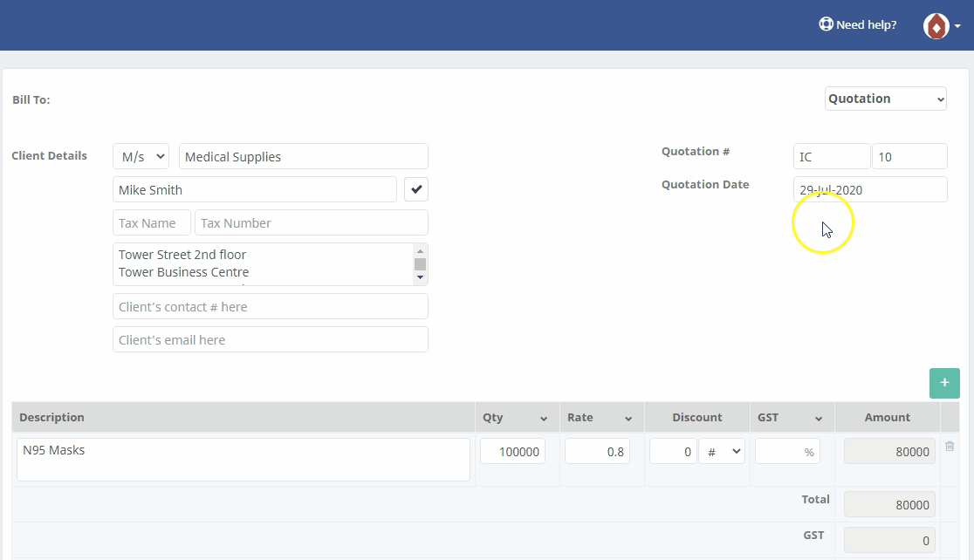Click the Client's contact number field
The height and width of the screenshot is (560, 974).
270,306
